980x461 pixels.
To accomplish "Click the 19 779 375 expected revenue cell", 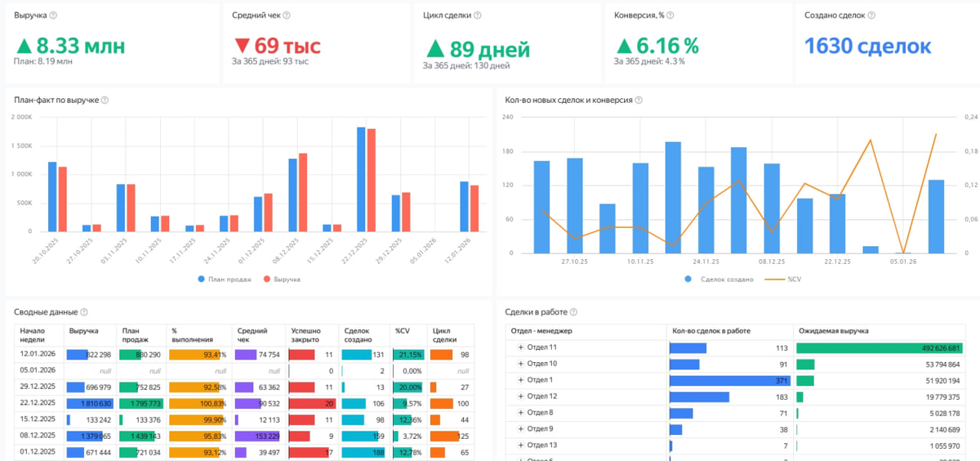I will (x=879, y=396).
